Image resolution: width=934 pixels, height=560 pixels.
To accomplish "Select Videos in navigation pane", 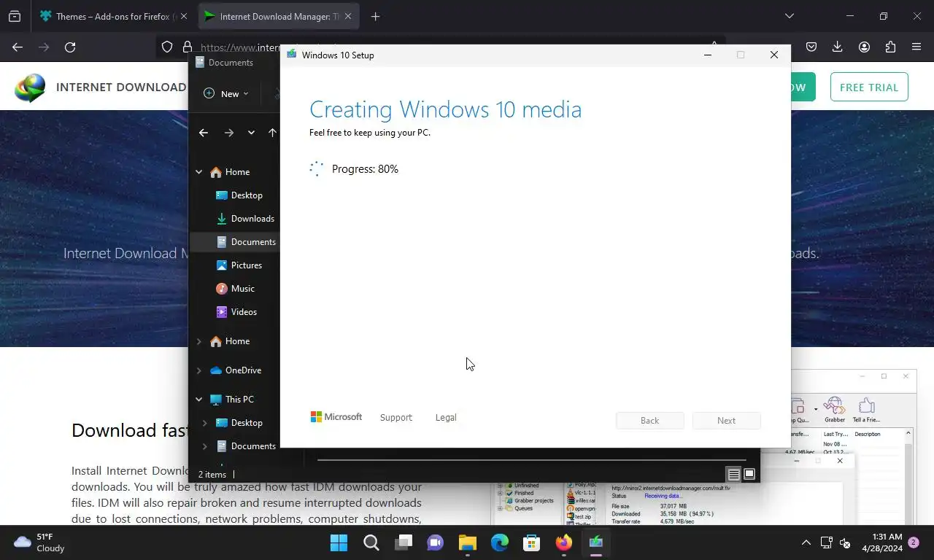I will click(236, 312).
